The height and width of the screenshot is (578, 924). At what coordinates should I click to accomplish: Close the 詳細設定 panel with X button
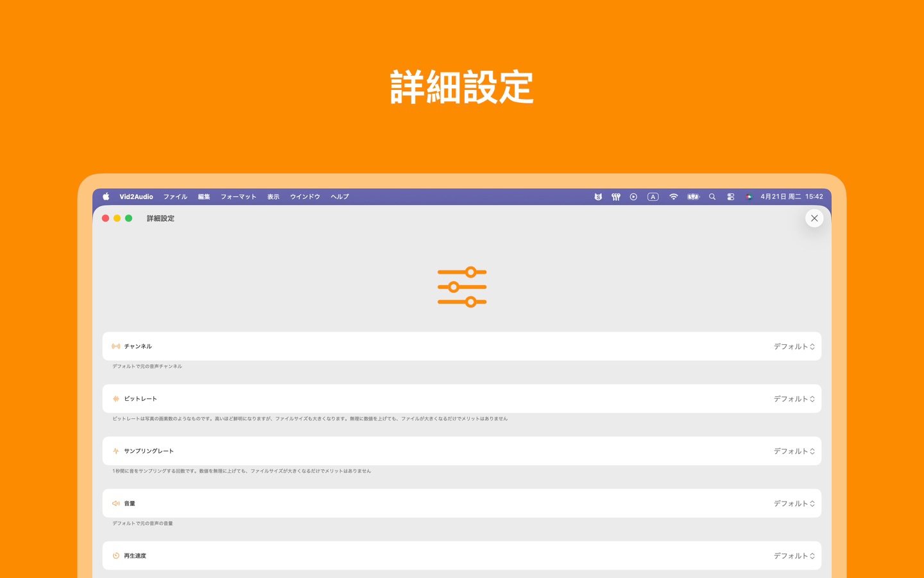pos(814,218)
